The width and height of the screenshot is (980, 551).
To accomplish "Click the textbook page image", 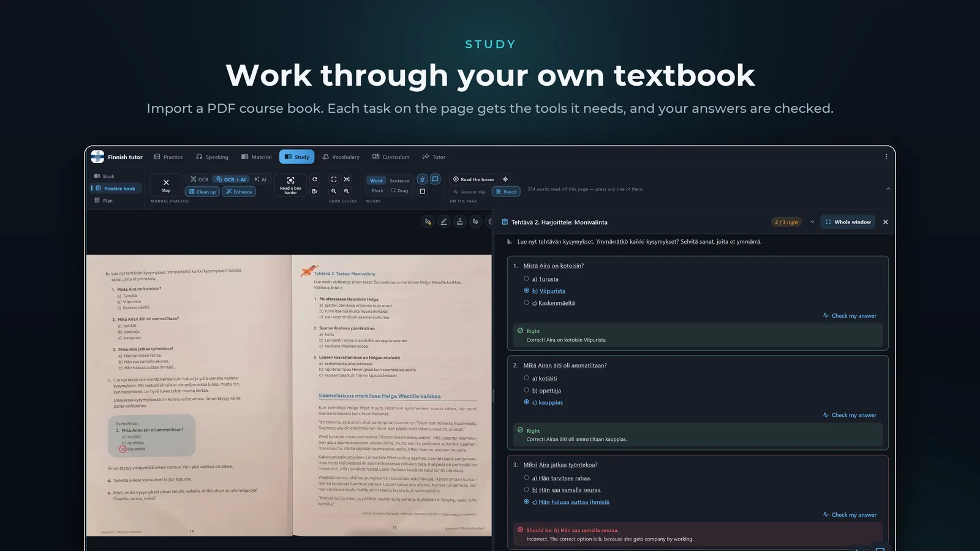I will pos(289,395).
